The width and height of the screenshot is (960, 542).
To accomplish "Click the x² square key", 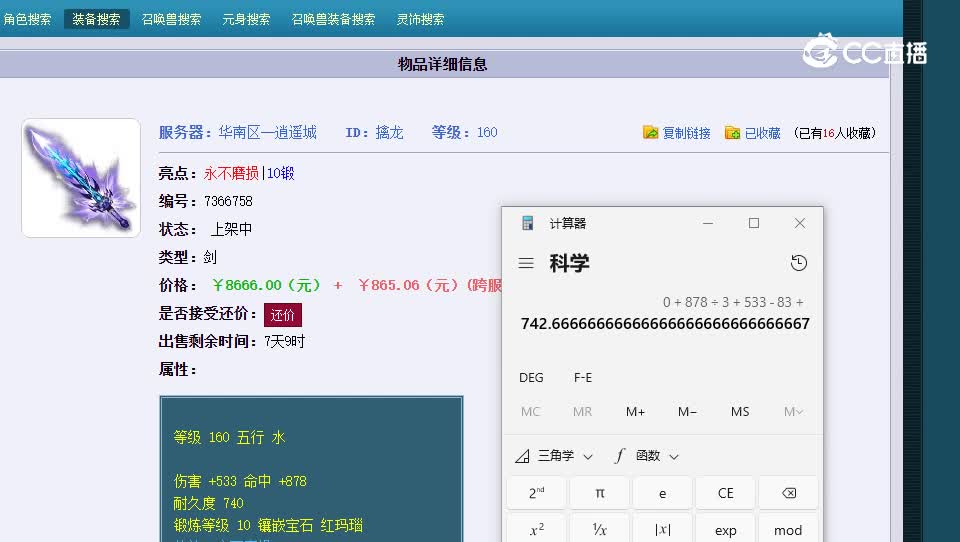I will pyautogui.click(x=537, y=529).
